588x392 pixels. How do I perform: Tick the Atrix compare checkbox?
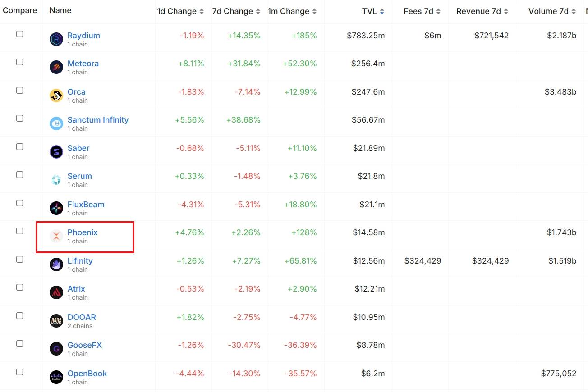pos(19,287)
